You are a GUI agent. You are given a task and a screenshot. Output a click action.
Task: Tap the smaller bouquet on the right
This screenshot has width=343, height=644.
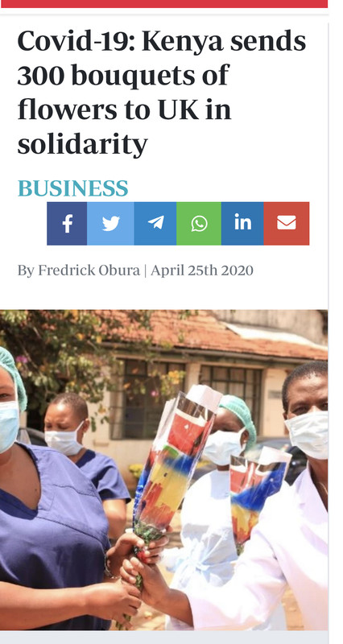257,497
